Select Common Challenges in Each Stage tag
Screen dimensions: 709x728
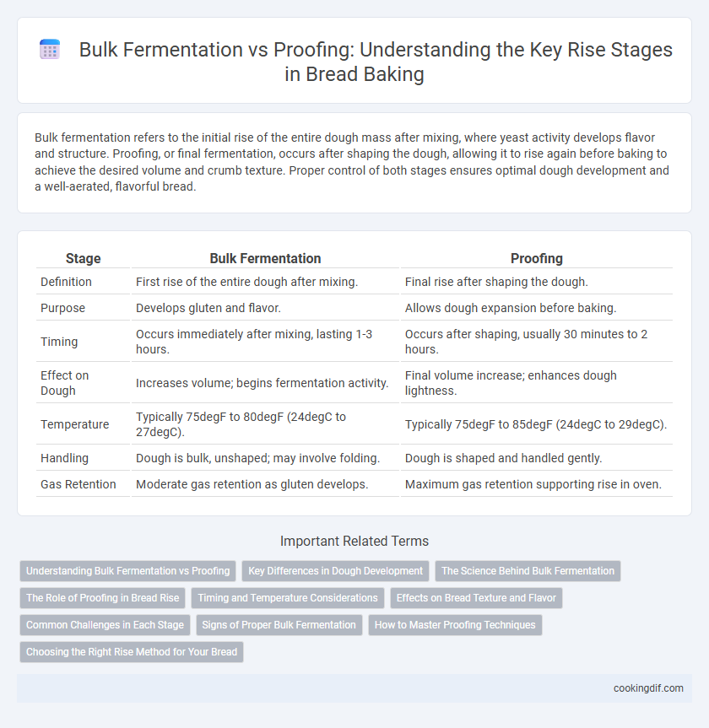tap(105, 625)
